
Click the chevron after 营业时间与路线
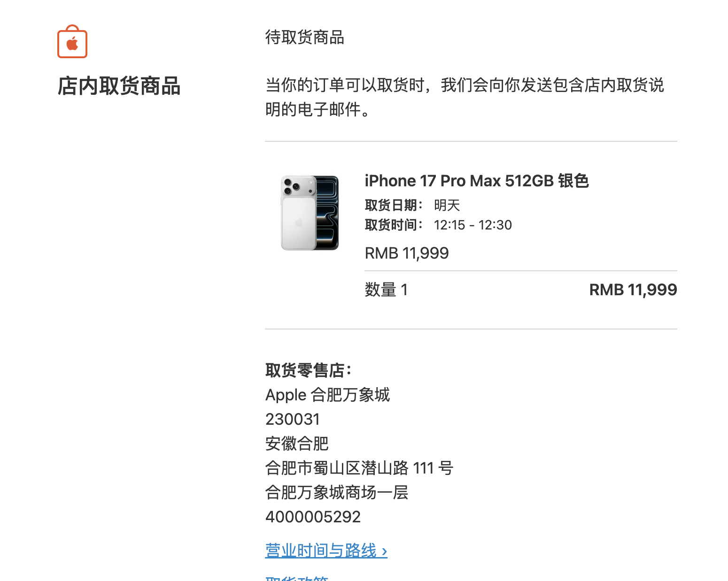click(384, 551)
